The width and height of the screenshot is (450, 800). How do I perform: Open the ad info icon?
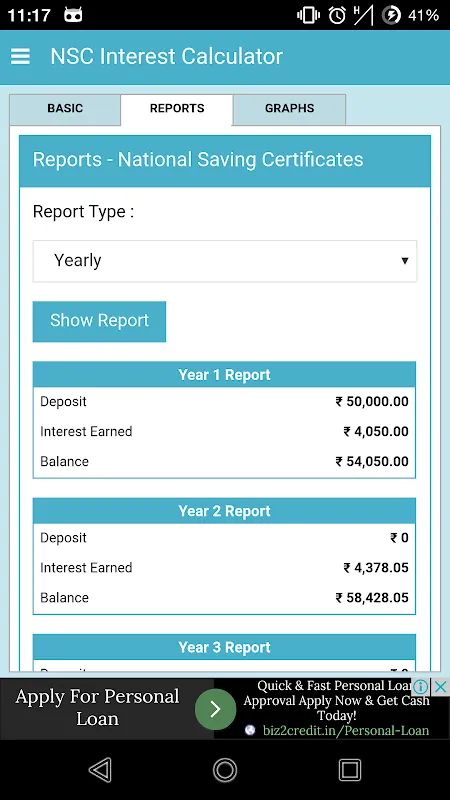tap(420, 687)
